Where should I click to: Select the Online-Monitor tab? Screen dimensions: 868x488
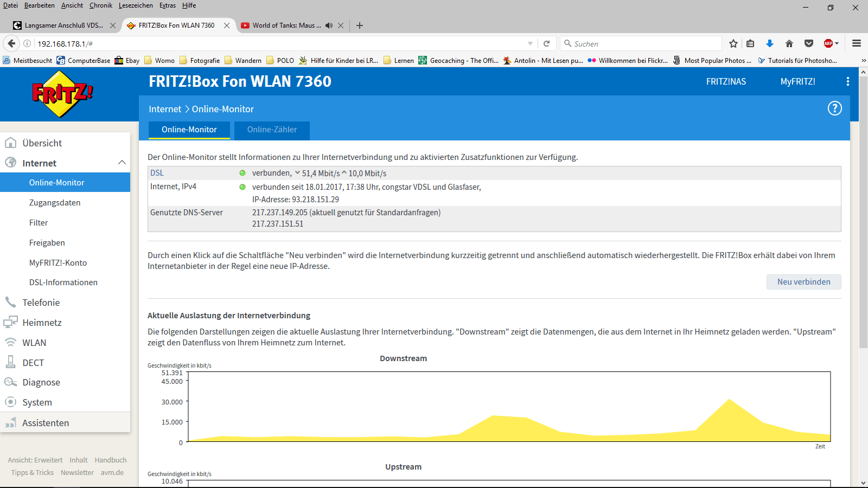pyautogui.click(x=189, y=130)
